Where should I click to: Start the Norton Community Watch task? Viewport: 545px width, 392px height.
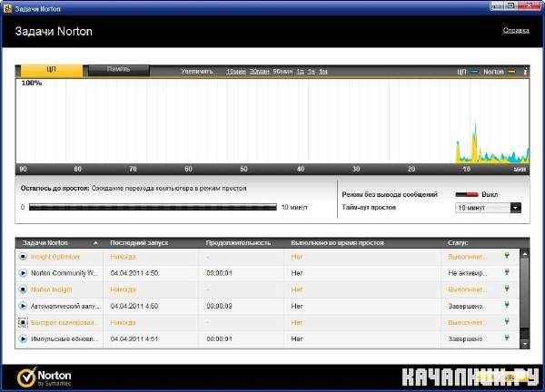(23, 273)
